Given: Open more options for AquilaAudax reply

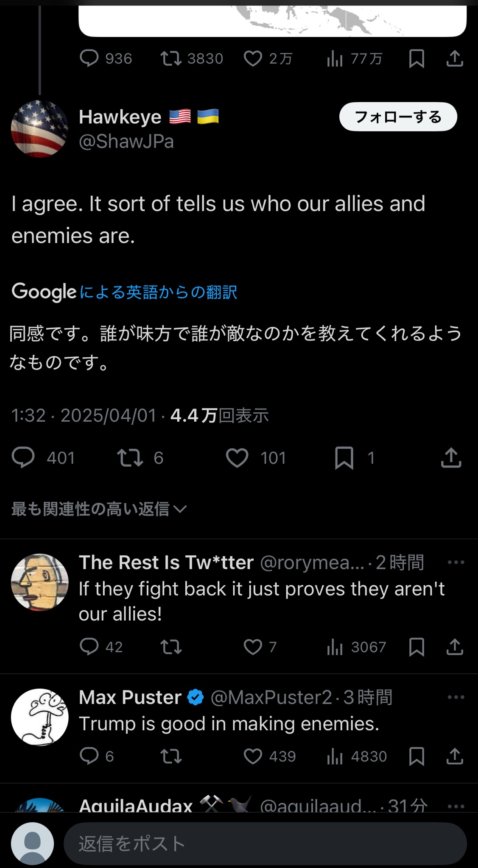Looking at the screenshot, I should point(456,806).
